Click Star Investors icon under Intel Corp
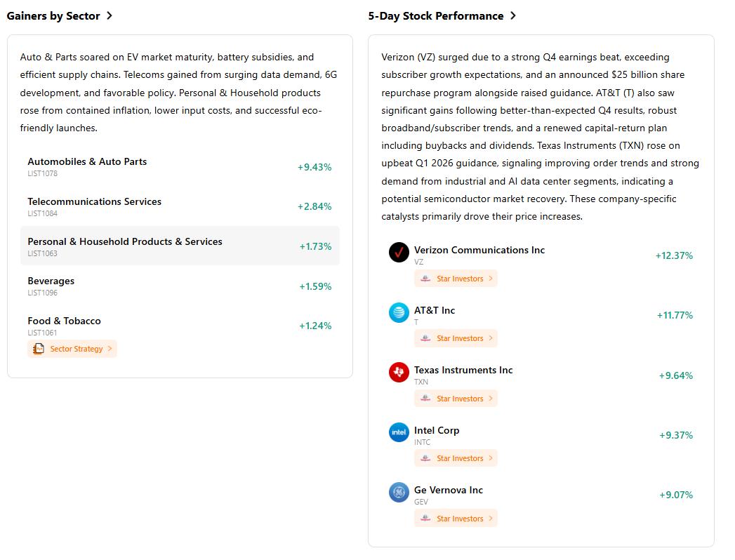Image resolution: width=735 pixels, height=560 pixels. click(425, 458)
